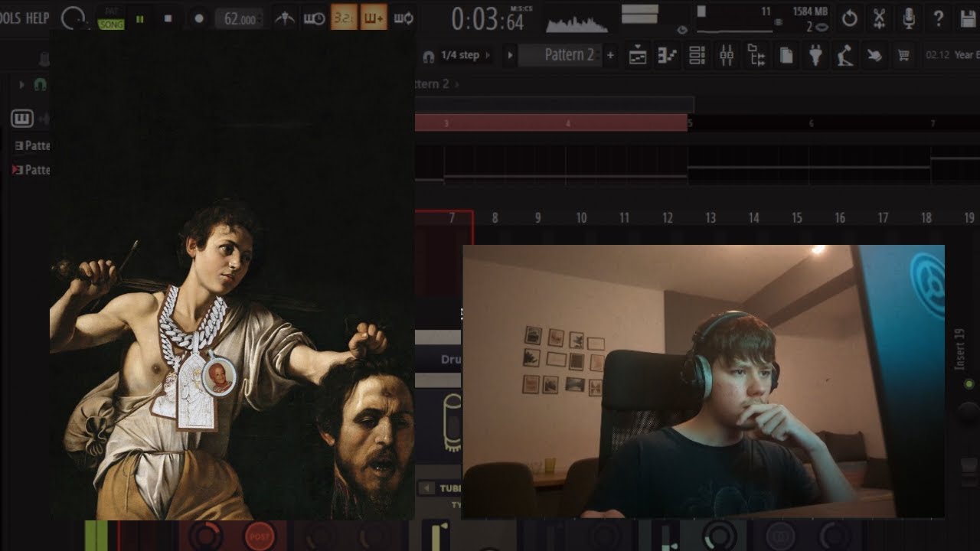Viewport: 980px width, 551px height.
Task: Toggle the green Insert 19 enable LED
Action: coord(969,383)
